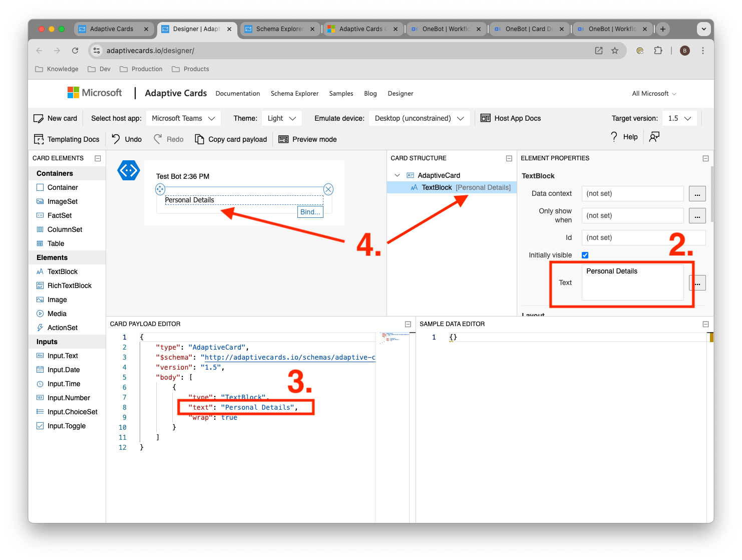Viewport: 742px width, 560px height.
Task: Click the Help question mark icon
Action: (614, 137)
